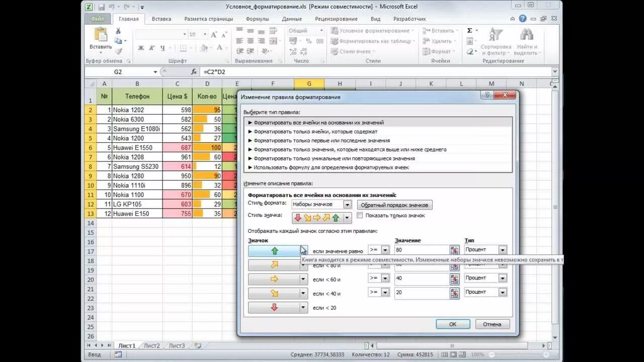
Task: Open the >= operator dropdown for value 80
Action: coord(385,250)
